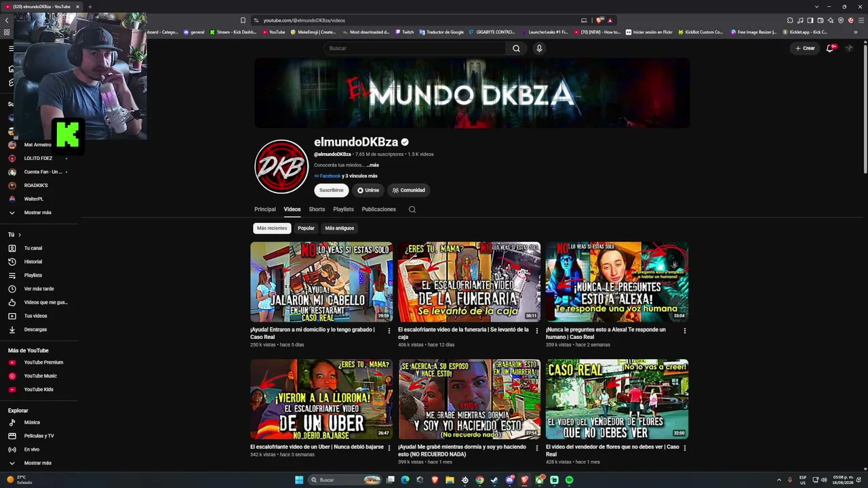Start voice search with the microphone icon

(539, 48)
